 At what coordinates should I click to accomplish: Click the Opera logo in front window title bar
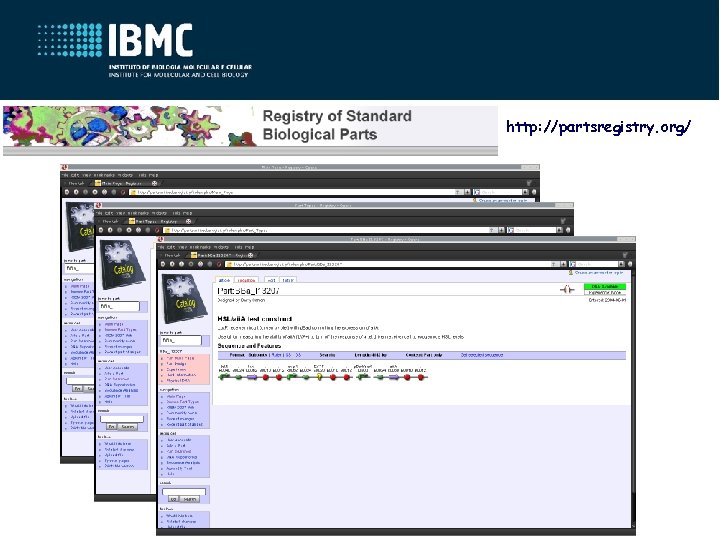160,239
